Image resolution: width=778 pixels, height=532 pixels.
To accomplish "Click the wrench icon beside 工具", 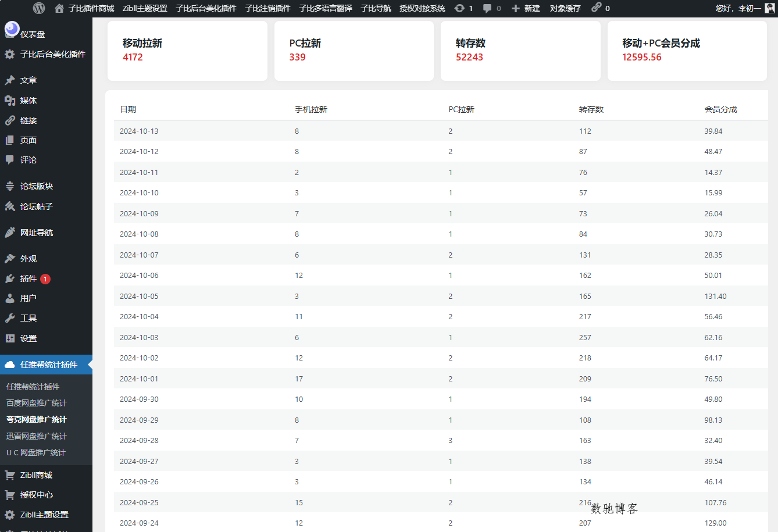I will pyautogui.click(x=10, y=318).
